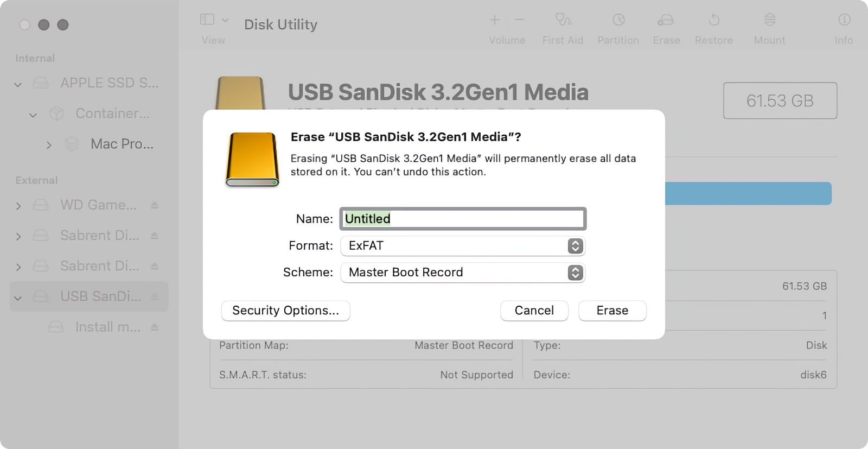Viewport: 868px width, 449px height.
Task: Click the Mount icon in toolbar
Action: [x=769, y=24]
